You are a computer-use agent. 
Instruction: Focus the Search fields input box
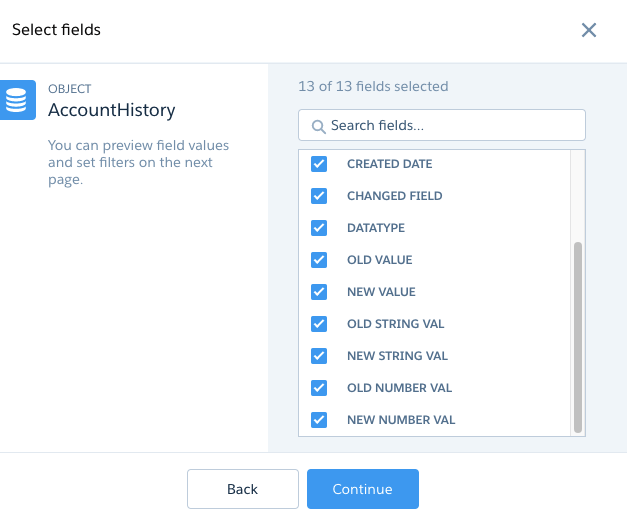pyautogui.click(x=442, y=125)
